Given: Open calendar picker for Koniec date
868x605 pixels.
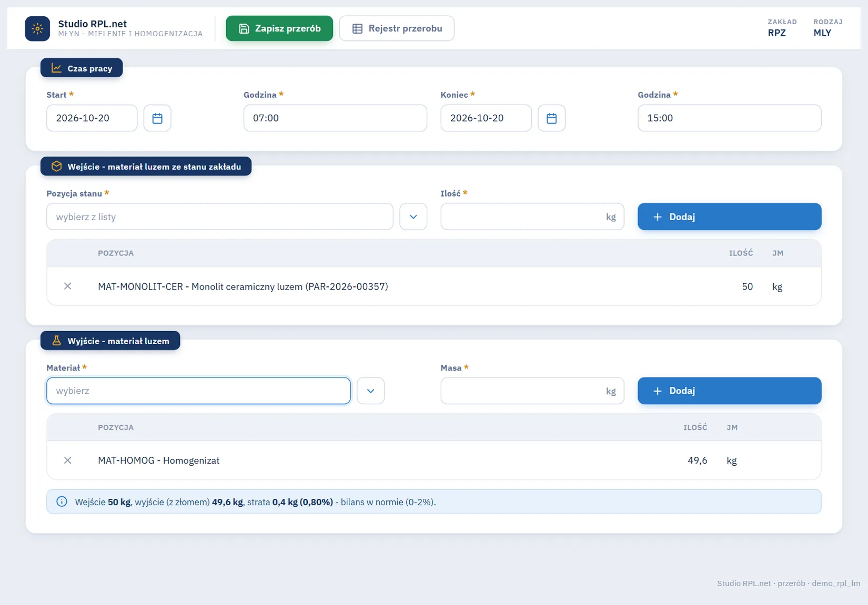Looking at the screenshot, I should (x=551, y=118).
